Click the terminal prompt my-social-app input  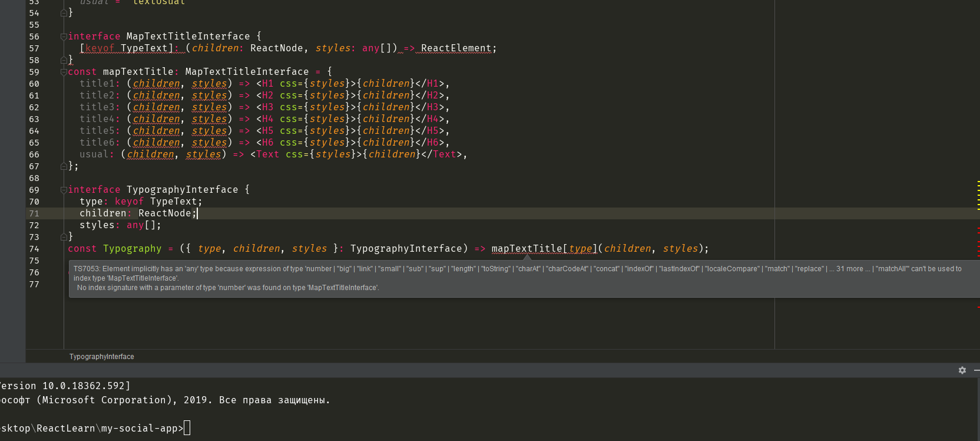(x=95, y=428)
